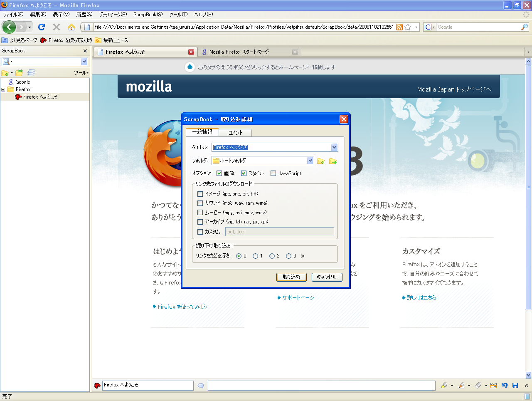Viewport: 532px width, 401px height.
Task: Open the Firefox を使ってみよう page link
Action: coord(182,307)
